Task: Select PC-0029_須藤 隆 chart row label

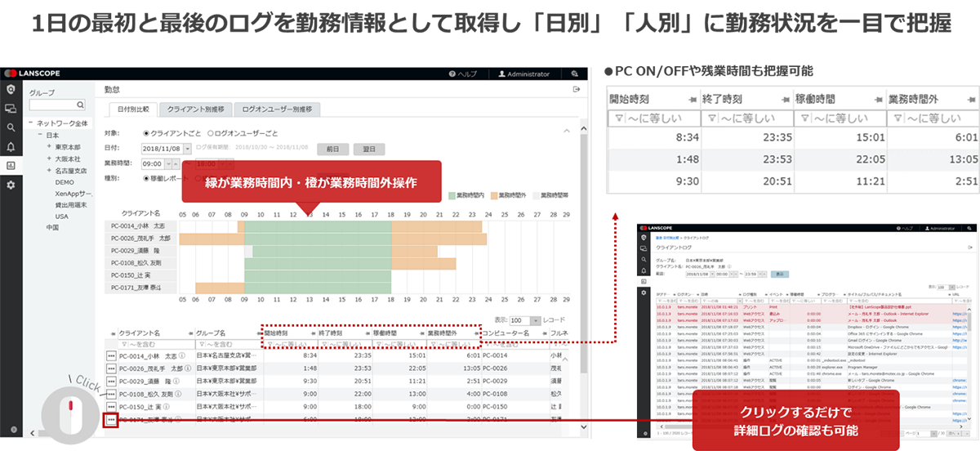Action: (140, 251)
